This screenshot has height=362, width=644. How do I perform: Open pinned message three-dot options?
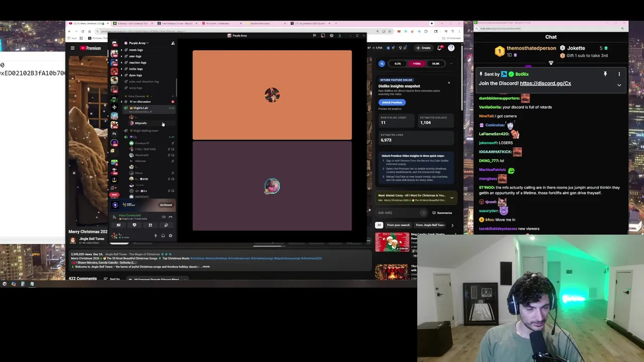(619, 74)
